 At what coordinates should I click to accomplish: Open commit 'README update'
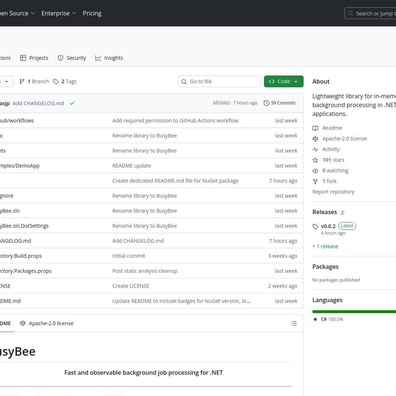click(131, 166)
